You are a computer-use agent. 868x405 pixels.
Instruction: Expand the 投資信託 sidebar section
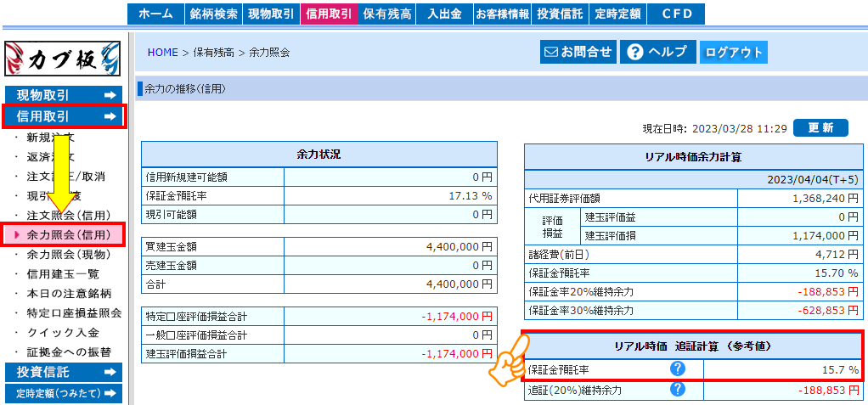64,372
